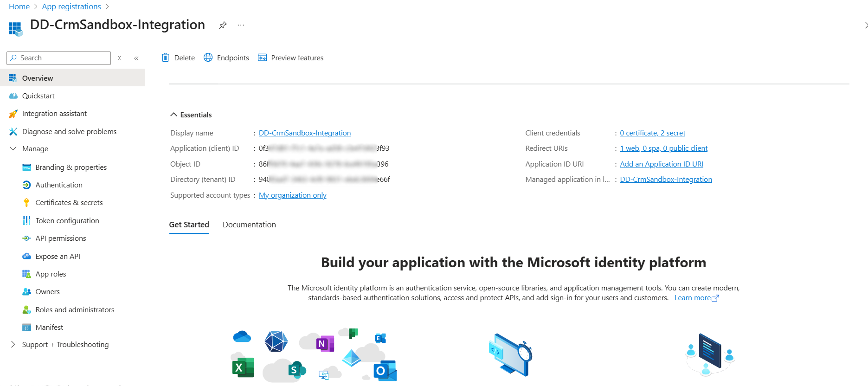Collapse the Manage section
This screenshot has width=868, height=386.
click(x=13, y=149)
